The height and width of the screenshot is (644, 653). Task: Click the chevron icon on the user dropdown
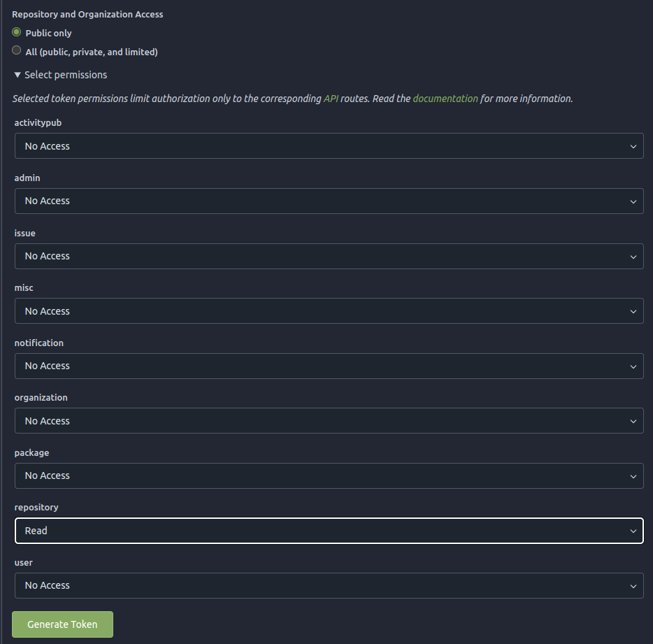click(634, 585)
